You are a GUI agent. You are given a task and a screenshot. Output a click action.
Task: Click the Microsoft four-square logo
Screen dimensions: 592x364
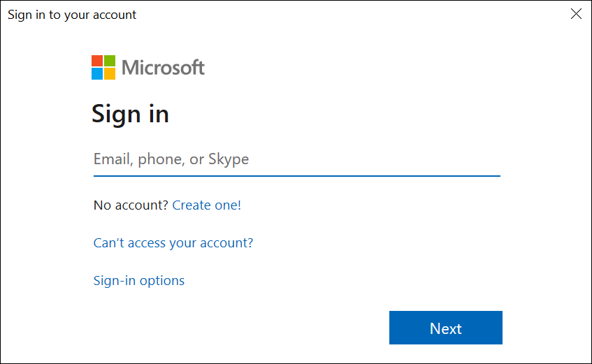(x=103, y=67)
